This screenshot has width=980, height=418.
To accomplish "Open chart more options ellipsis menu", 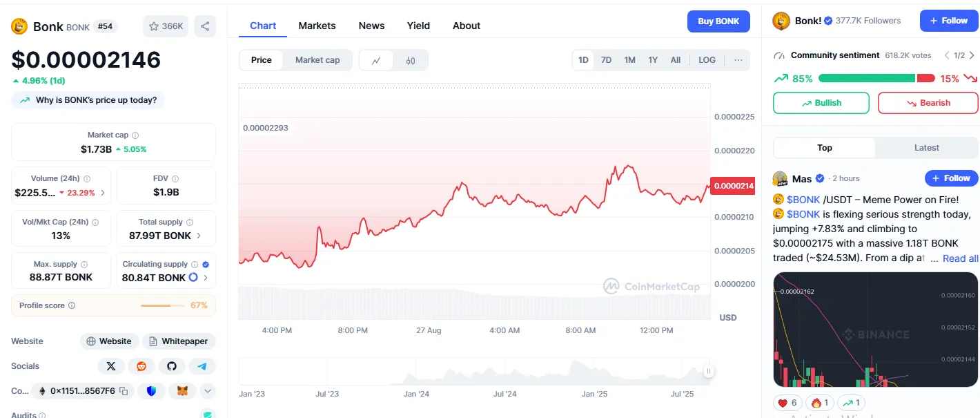I will click(738, 60).
